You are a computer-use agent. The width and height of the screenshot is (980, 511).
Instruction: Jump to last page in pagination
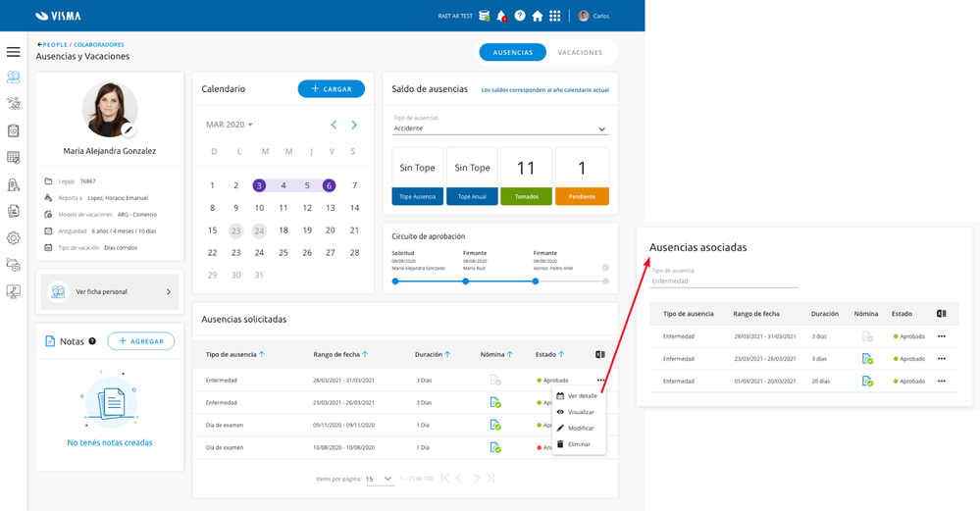(490, 478)
